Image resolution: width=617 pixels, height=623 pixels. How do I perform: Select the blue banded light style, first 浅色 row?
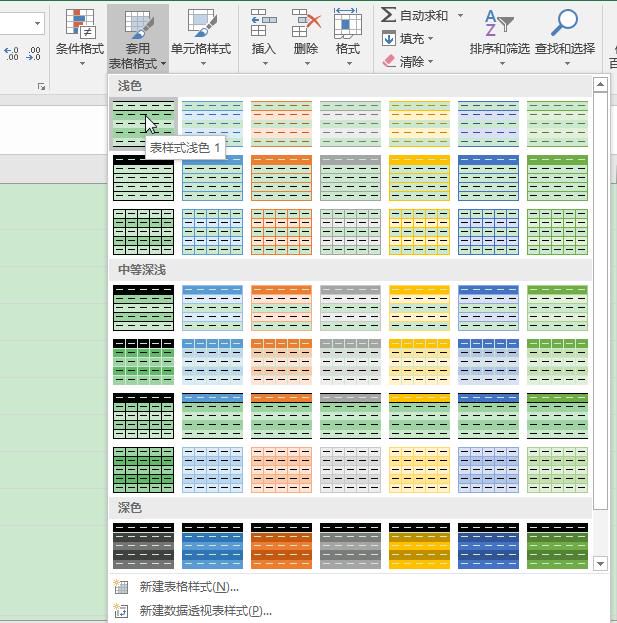[x=213, y=124]
